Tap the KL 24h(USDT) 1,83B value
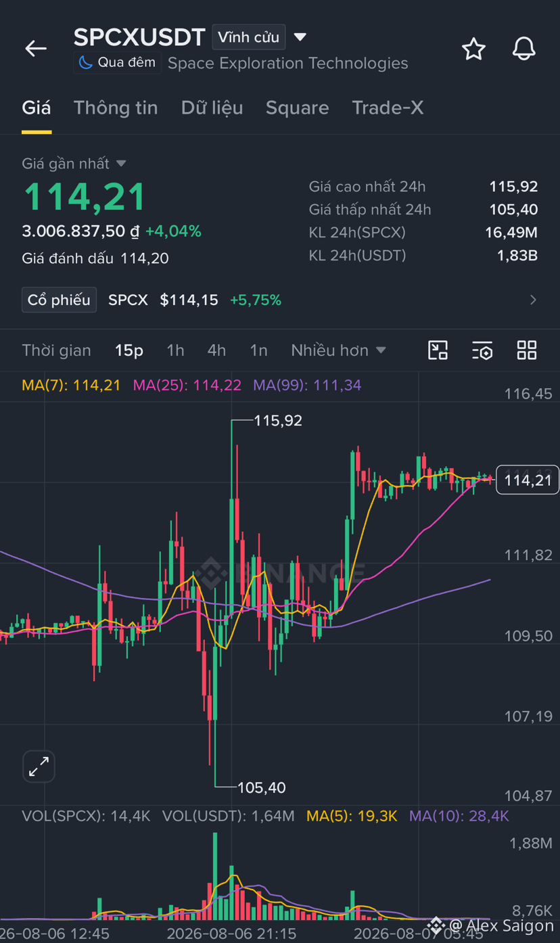The width and height of the screenshot is (560, 943). (517, 256)
